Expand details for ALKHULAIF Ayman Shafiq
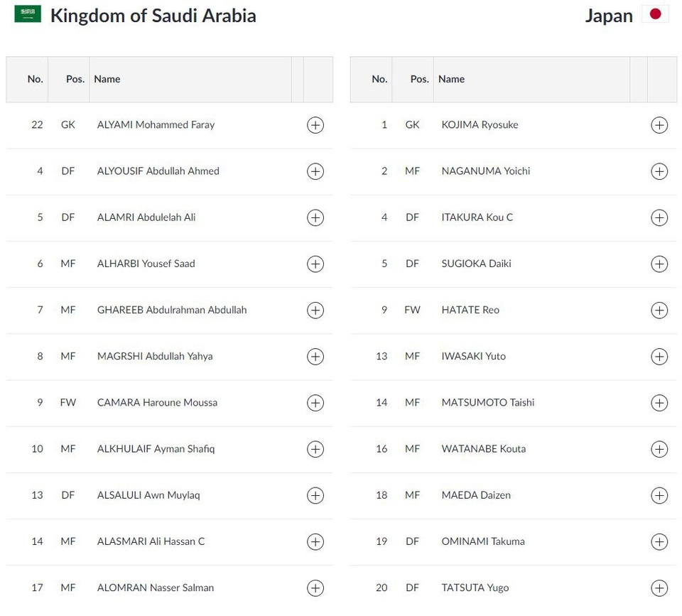The image size is (682, 616). pos(315,449)
